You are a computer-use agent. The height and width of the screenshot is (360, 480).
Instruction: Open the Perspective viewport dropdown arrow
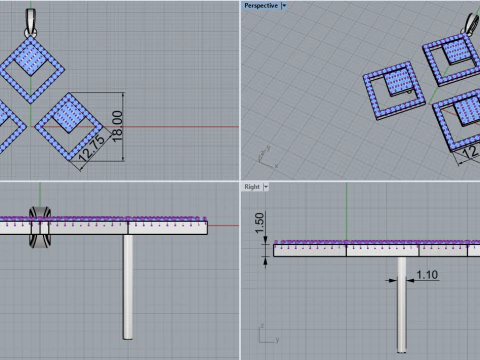pos(284,6)
